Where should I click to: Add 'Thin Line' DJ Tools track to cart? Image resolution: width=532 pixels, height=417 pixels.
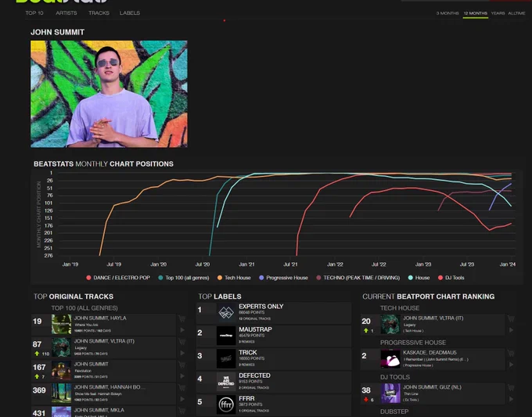click(511, 388)
